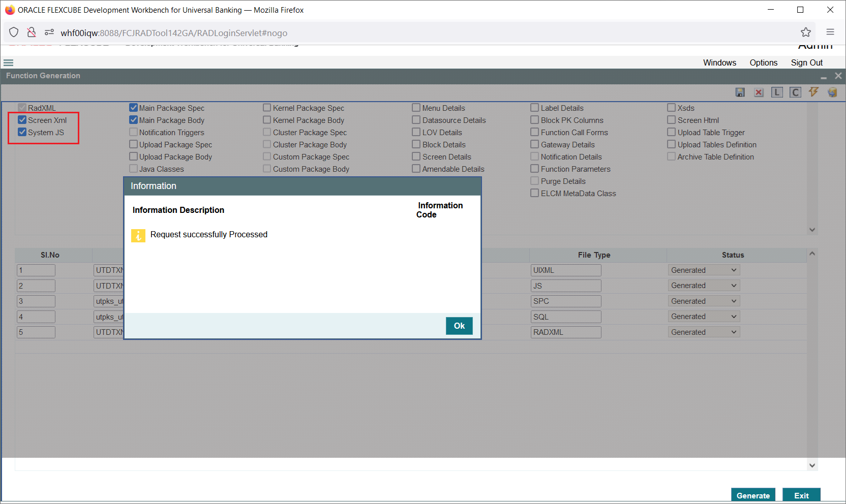Tick the Function Call Forms checkbox
846x504 pixels.
click(x=535, y=132)
